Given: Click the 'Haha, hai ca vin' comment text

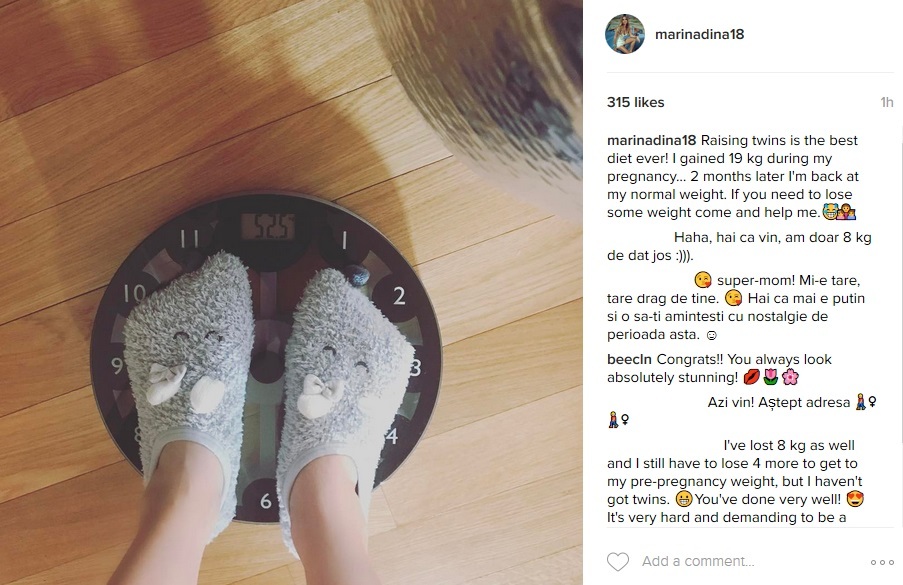Looking at the screenshot, I should pos(739,246).
